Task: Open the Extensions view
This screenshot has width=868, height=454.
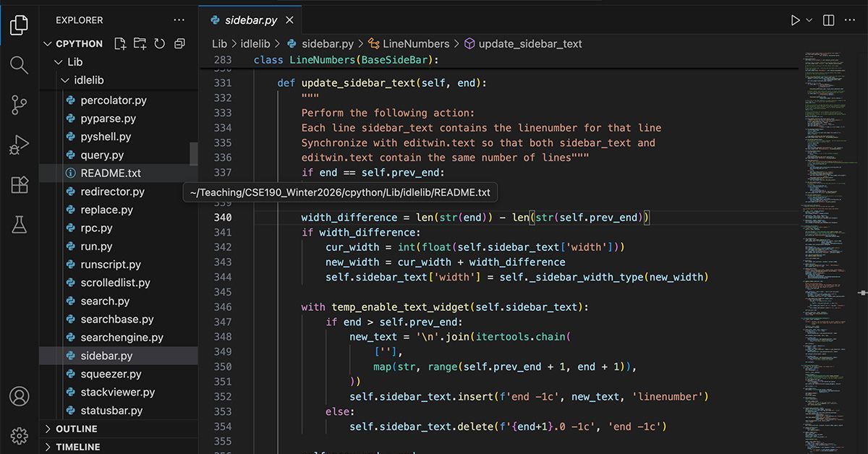Action: coord(20,185)
